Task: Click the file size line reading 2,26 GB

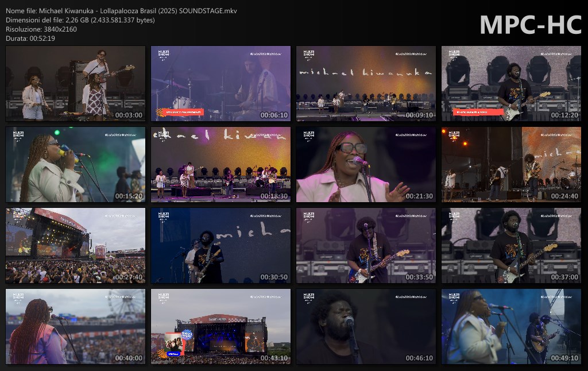Action: (x=80, y=20)
